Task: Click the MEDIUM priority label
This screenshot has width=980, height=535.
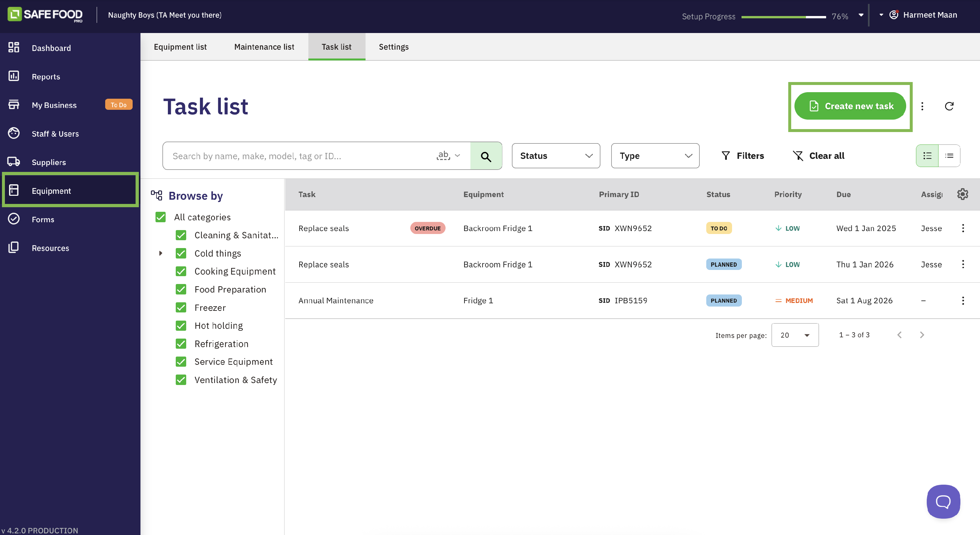Action: [799, 301]
